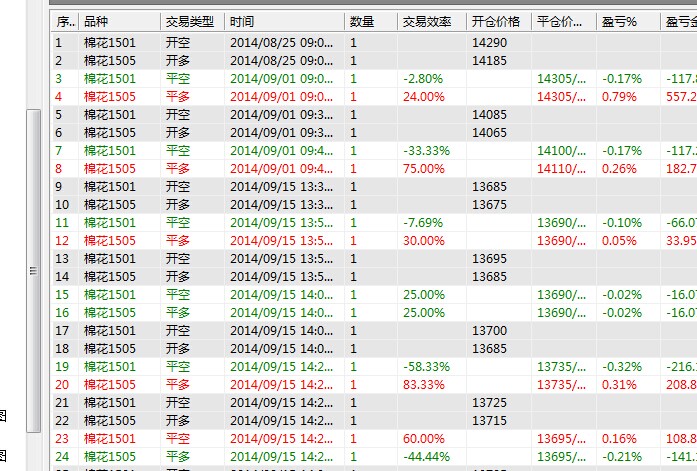Click the 14100 close price in row 7
The image size is (697, 471).
click(x=561, y=151)
